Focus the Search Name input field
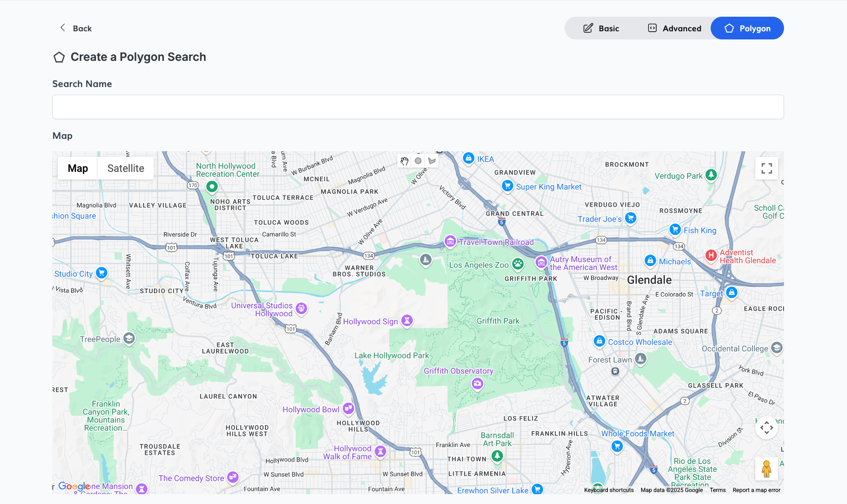The height and width of the screenshot is (504, 847). [x=418, y=107]
